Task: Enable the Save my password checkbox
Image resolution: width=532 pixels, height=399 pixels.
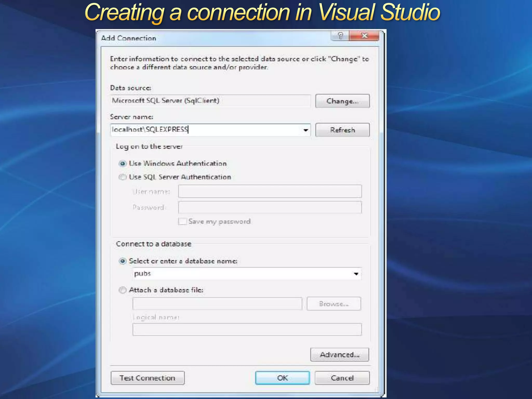Action: pyautogui.click(x=182, y=222)
